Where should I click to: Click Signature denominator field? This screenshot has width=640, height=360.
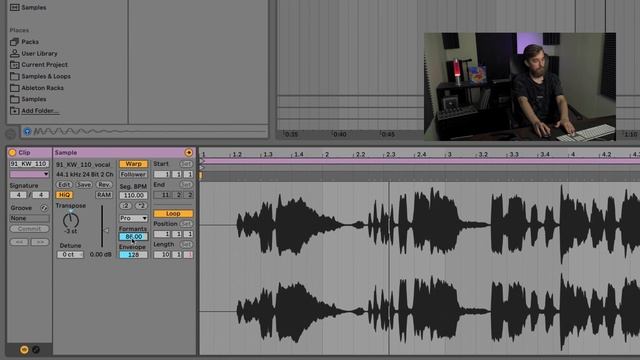point(41,195)
